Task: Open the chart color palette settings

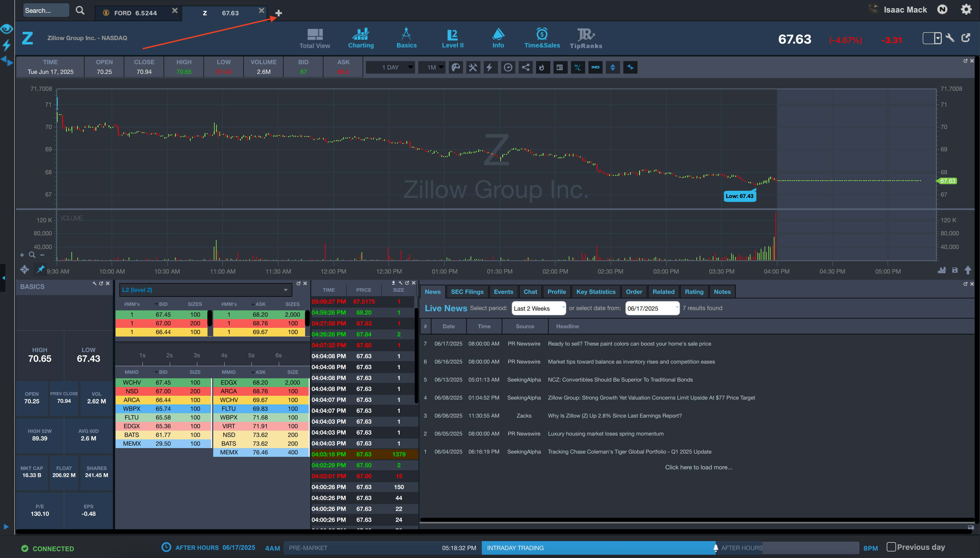Action: coord(456,67)
